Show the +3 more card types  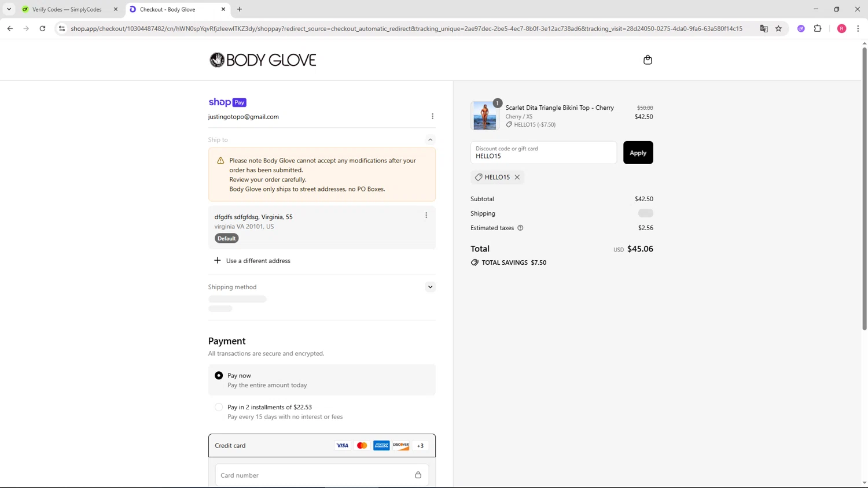(x=421, y=446)
